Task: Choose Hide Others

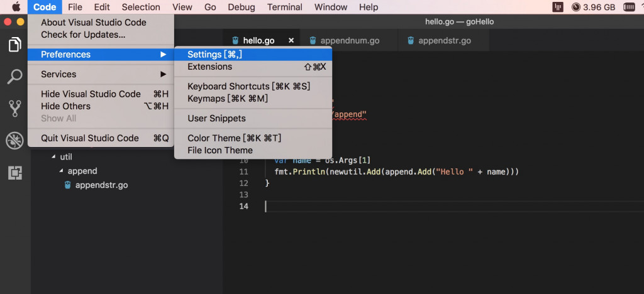Action: tap(101, 106)
